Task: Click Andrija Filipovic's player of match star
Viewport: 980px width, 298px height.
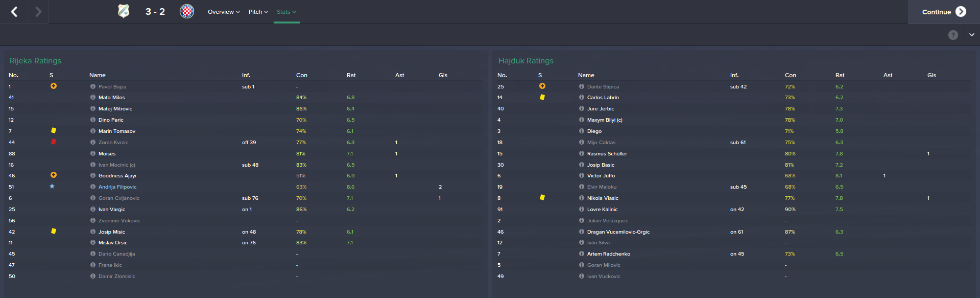Action: [52, 187]
